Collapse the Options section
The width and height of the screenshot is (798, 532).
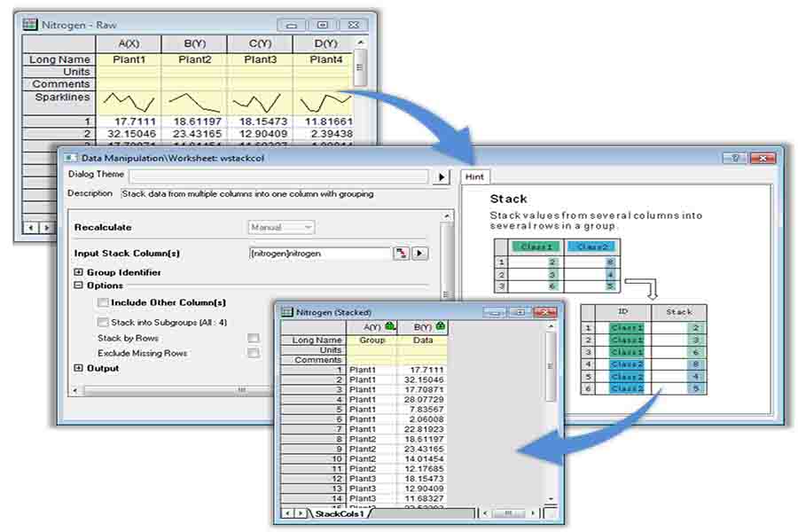tap(78, 286)
